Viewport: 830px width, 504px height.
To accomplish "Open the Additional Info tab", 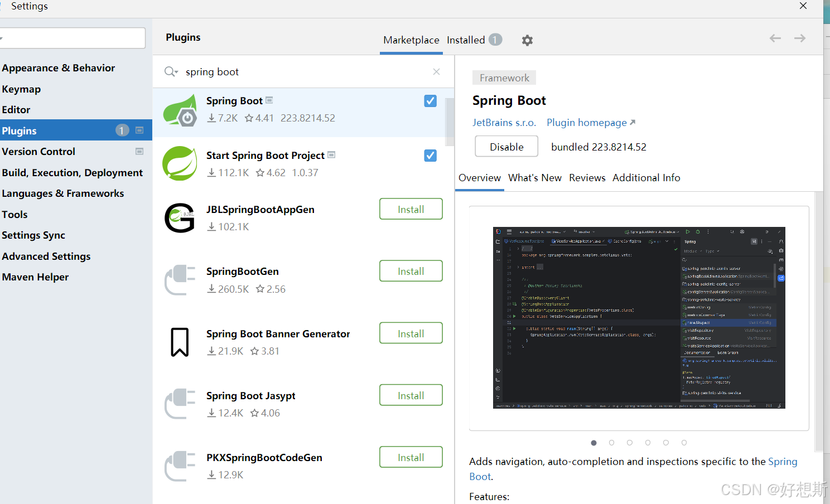I will point(646,178).
